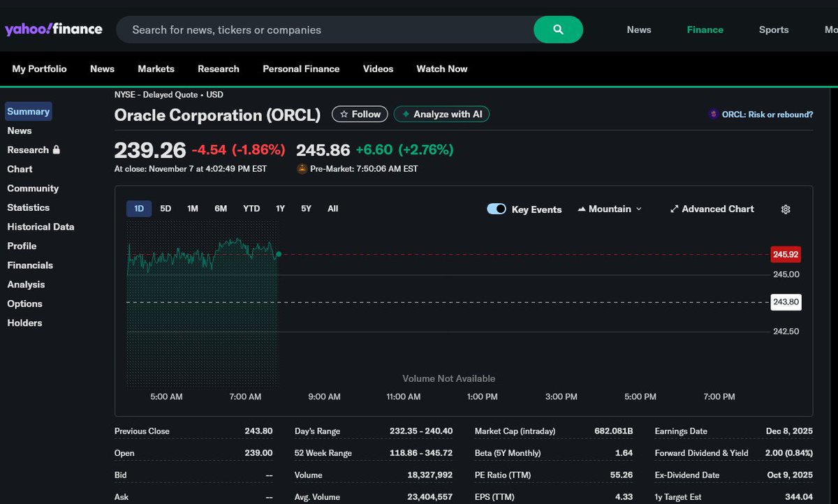The width and height of the screenshot is (838, 504).
Task: Click Market Cap value 682.081B
Action: click(x=612, y=431)
